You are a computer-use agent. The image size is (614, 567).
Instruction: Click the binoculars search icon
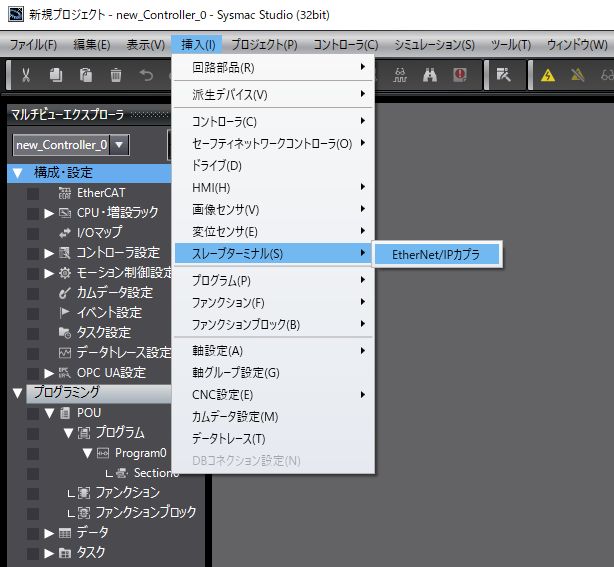click(x=430, y=74)
